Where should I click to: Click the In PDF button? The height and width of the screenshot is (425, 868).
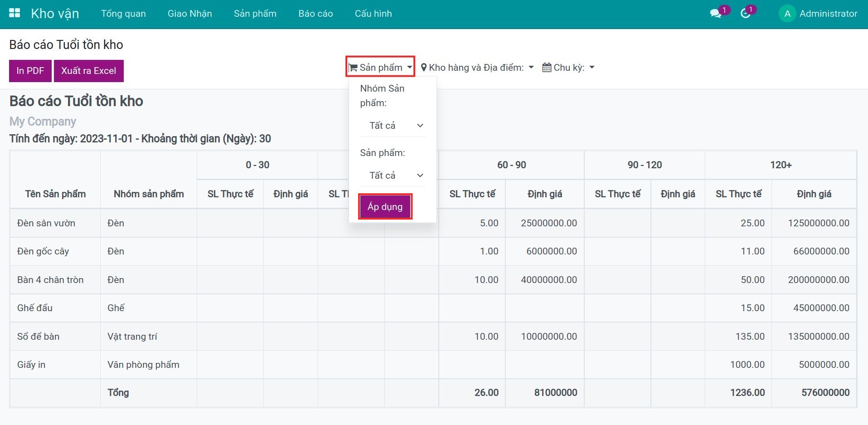click(x=30, y=71)
